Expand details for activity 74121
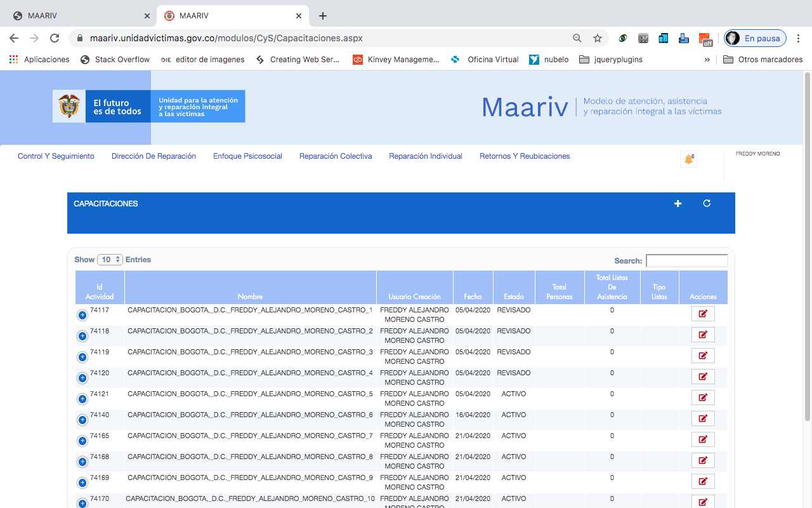 pos(82,399)
